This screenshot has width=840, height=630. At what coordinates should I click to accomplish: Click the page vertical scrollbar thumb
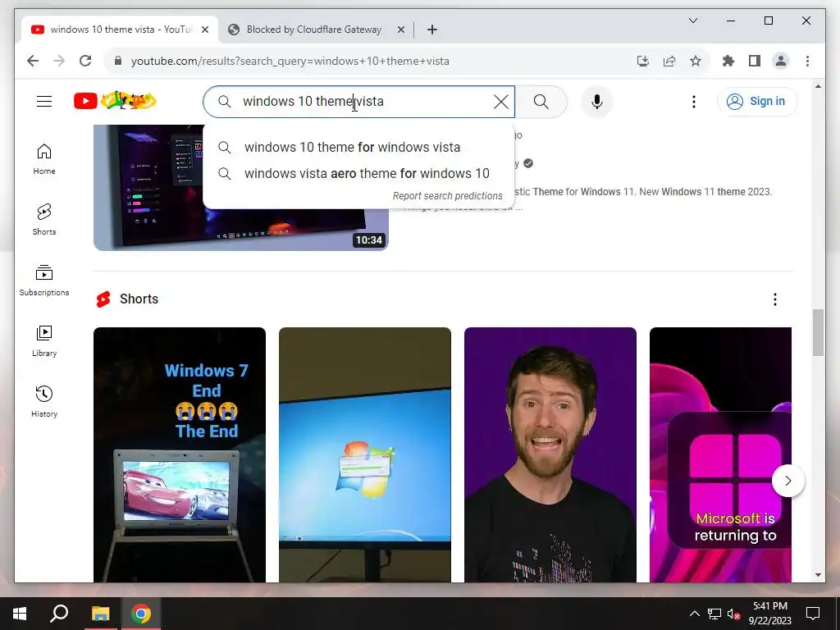point(818,332)
